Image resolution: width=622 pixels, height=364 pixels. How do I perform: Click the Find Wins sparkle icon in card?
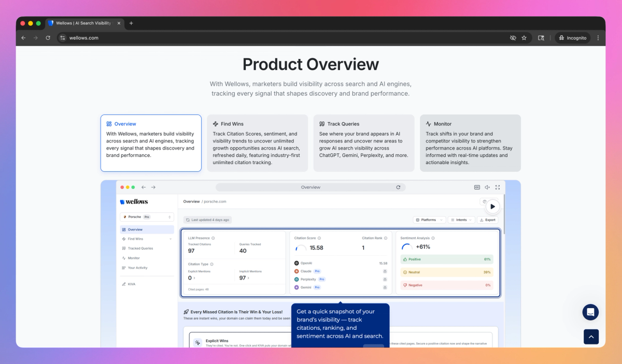tap(216, 124)
